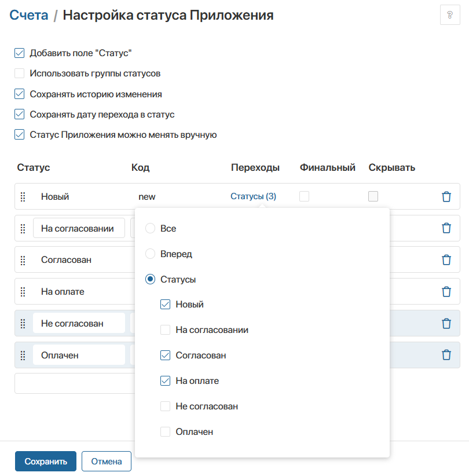Click the Согласован status name in list

[66, 260]
